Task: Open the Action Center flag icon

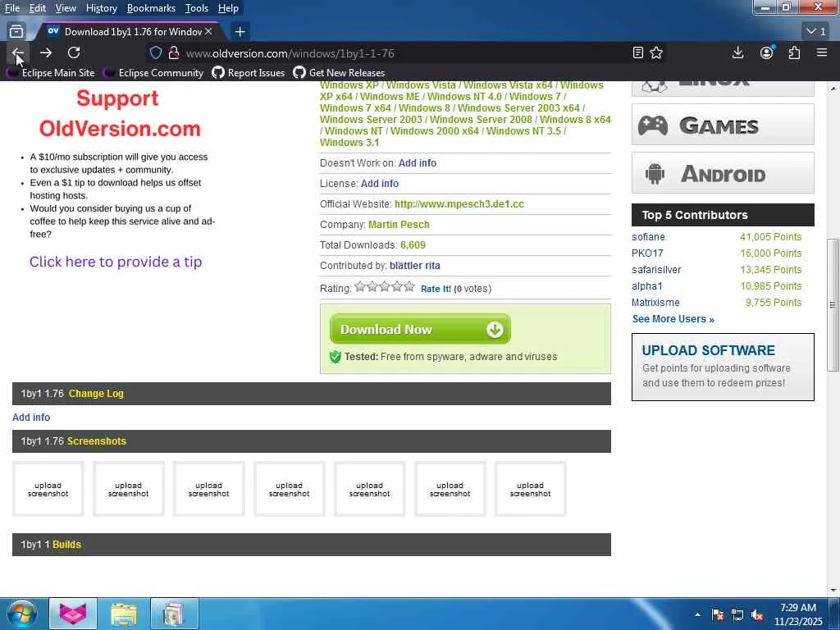Action: [718, 614]
